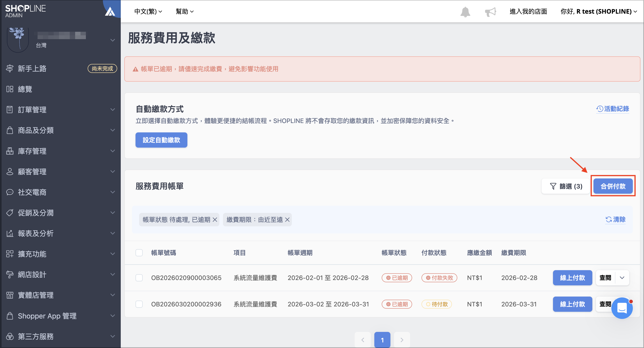The height and width of the screenshot is (348, 644).
Task: Toggle select-all checkbox in table header
Action: tap(139, 253)
